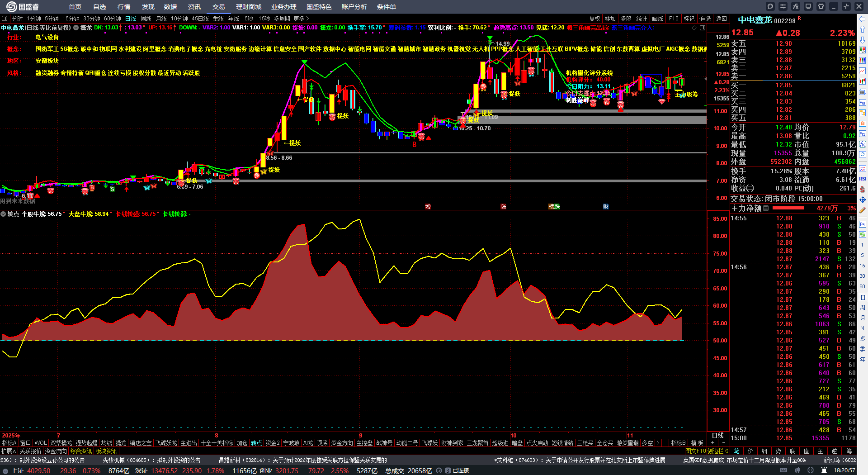
Task: Click the fx formula icon in title bar
Action: [796, 6]
